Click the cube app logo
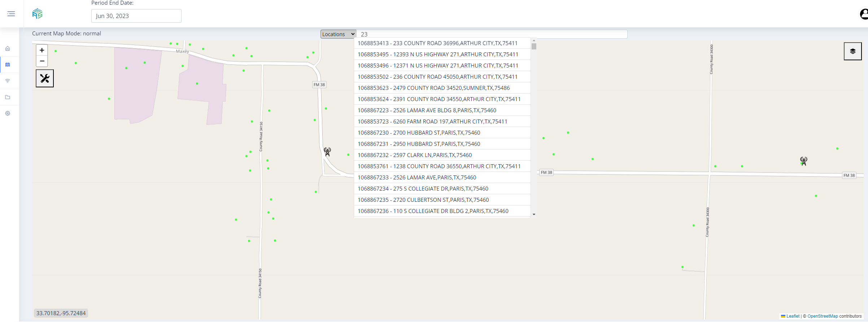This screenshot has height=322, width=868. tap(37, 14)
